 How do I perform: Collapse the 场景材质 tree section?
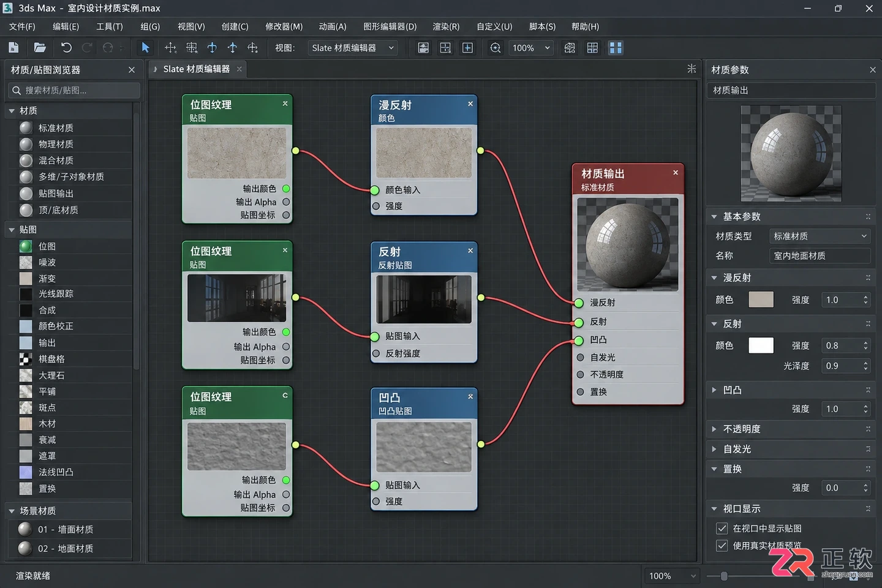pos(12,511)
